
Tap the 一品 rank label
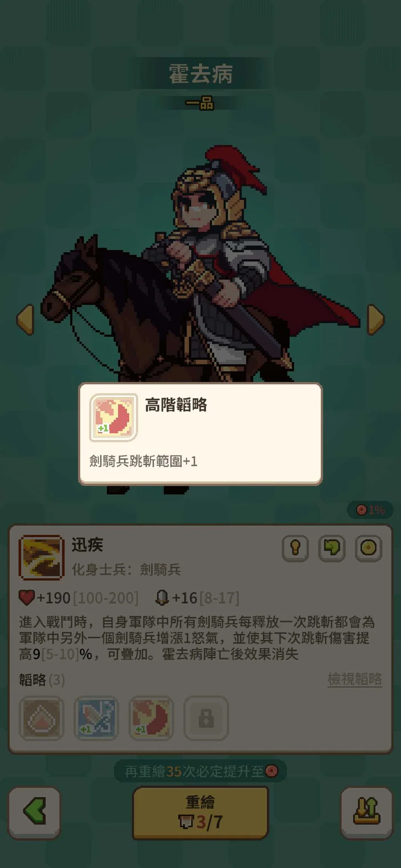(200, 103)
